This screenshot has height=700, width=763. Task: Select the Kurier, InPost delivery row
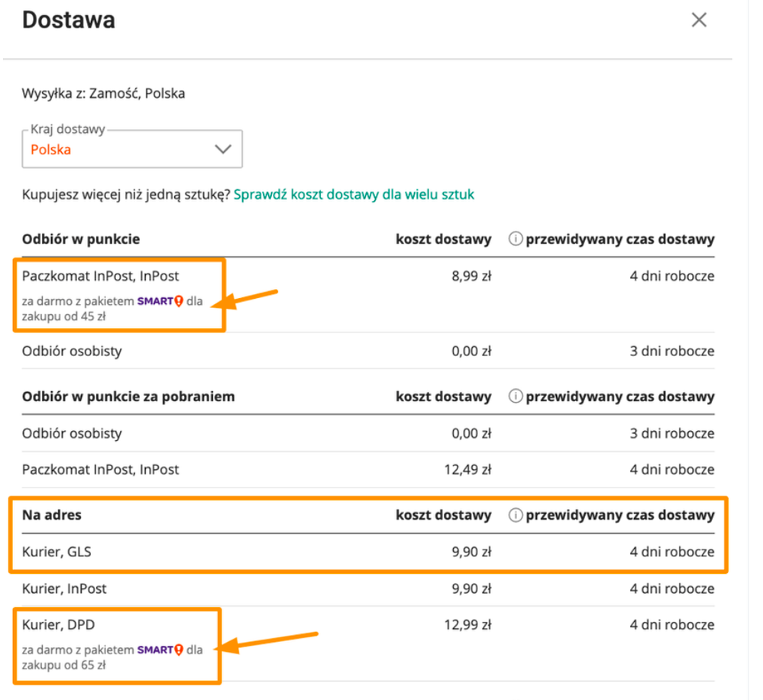tap(64, 588)
